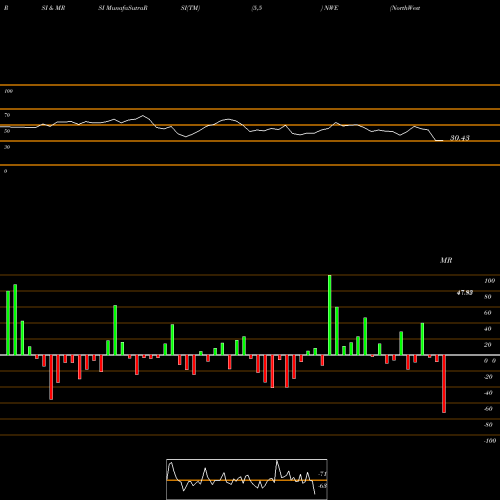Viewport: 500px width, 500px height.
Task: Click the RSI axis label 70
Action: click(x=7, y=115)
